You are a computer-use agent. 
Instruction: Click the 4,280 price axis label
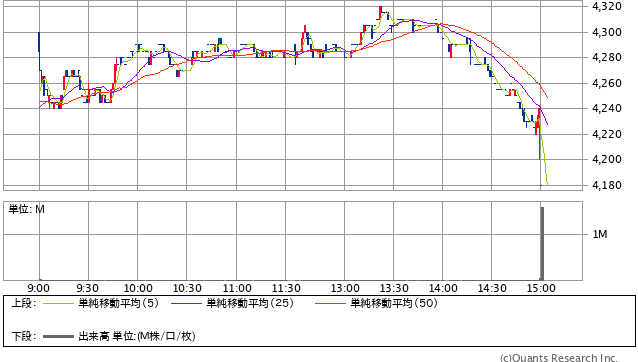607,57
